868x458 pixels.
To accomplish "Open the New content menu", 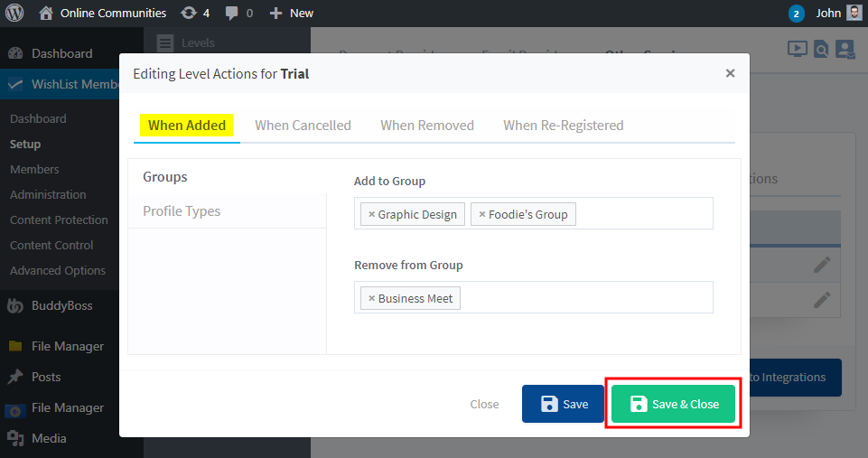I will (x=292, y=13).
